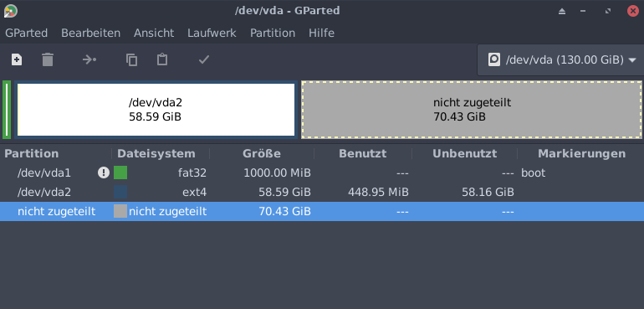This screenshot has width=644, height=309.
Task: Open the /dev/vda (130.00 GiB) device dropdown
Action: 560,60
